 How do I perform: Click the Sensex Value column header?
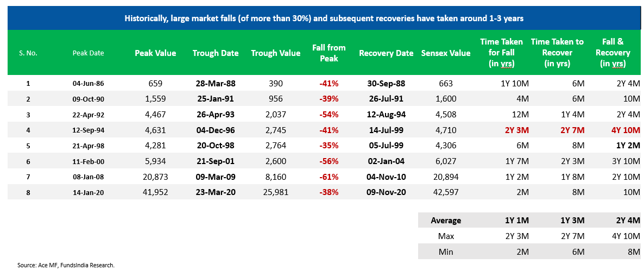(x=445, y=53)
